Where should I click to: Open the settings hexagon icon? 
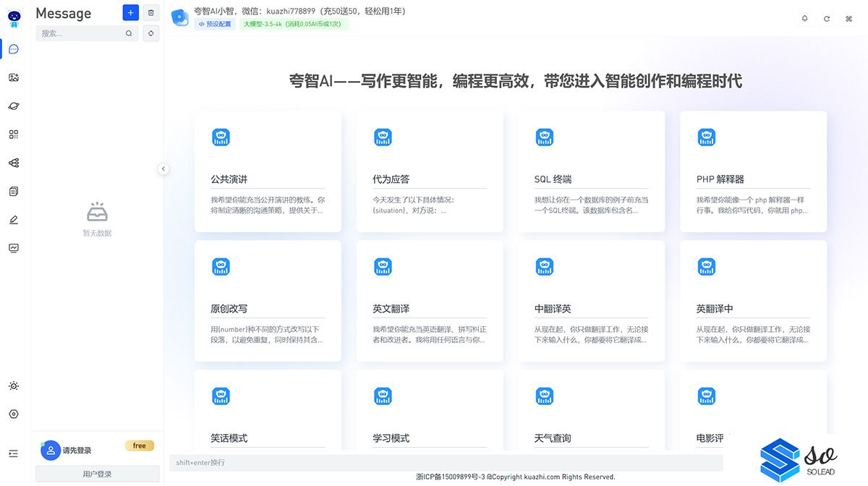click(14, 414)
